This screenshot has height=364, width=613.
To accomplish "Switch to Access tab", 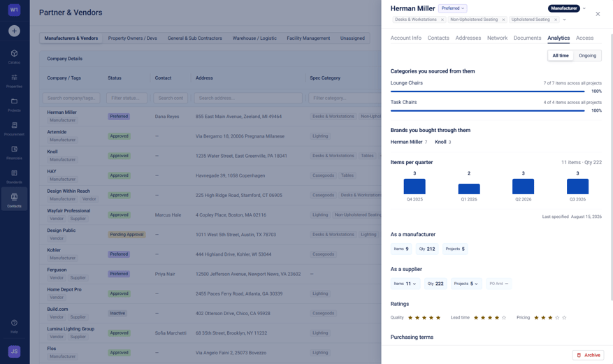I will 584,38.
